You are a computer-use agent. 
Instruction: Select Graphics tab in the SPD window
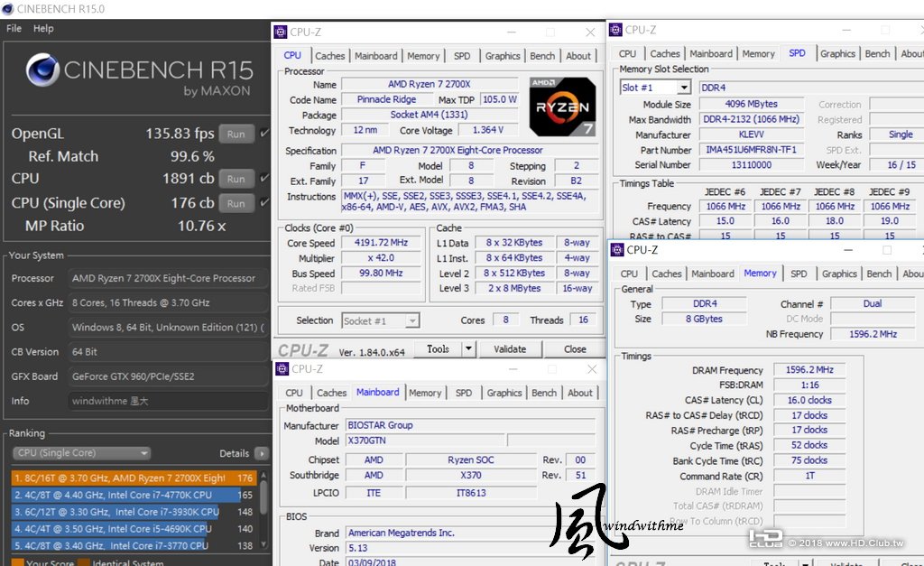coord(837,53)
